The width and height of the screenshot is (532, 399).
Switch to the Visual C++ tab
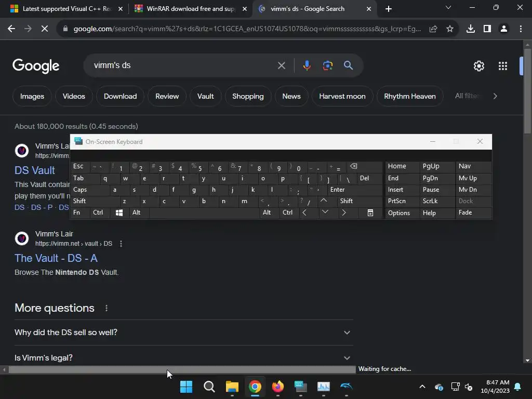[x=65, y=9]
